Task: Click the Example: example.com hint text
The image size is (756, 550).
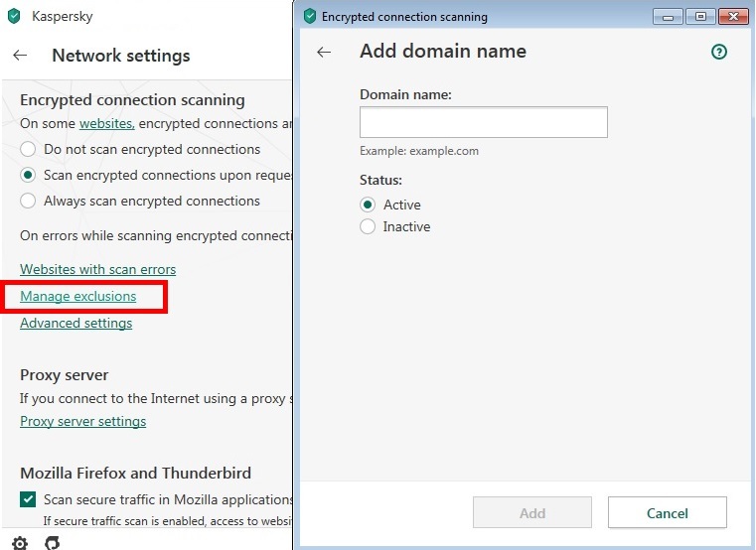Action: point(419,151)
